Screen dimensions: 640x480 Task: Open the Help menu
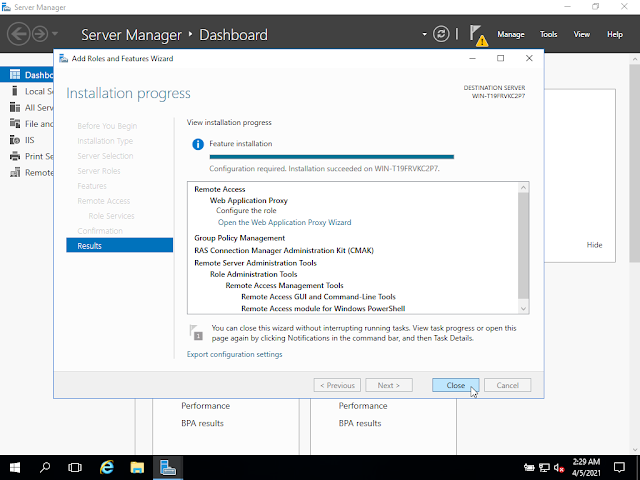click(614, 34)
